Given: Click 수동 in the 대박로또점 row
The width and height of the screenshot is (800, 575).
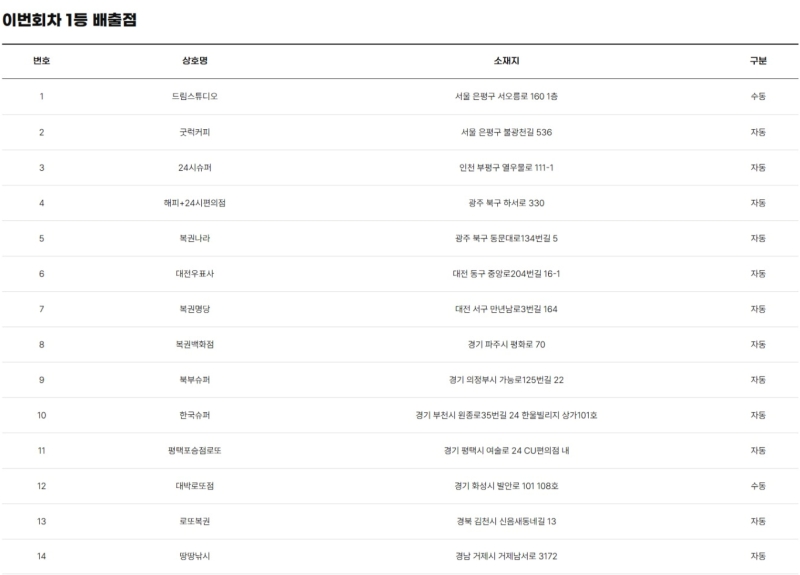Looking at the screenshot, I should pyautogui.click(x=758, y=486).
